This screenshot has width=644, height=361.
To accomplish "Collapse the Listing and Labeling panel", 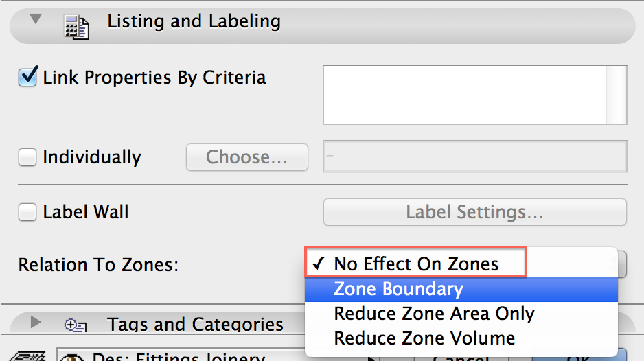I will point(36,21).
